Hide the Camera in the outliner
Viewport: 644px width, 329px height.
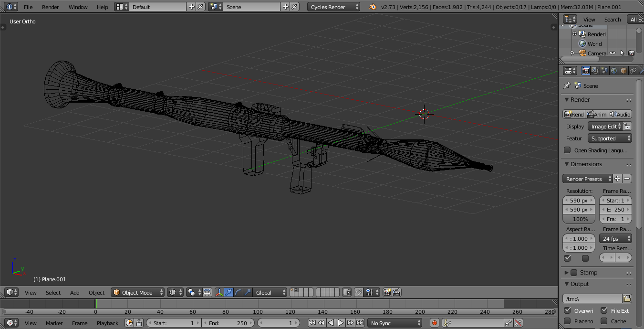pyautogui.click(x=613, y=53)
